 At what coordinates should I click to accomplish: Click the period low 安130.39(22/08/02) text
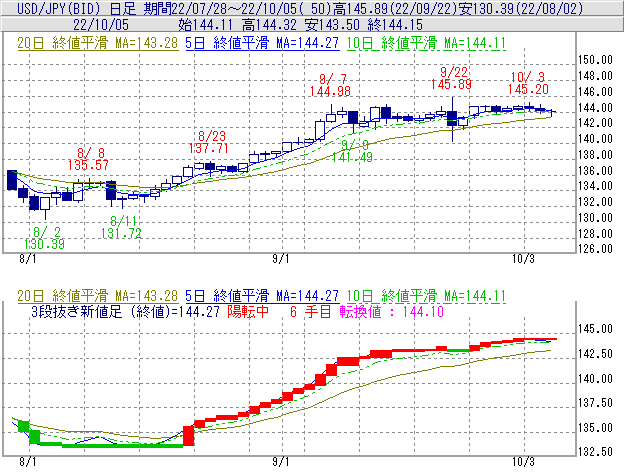(521, 8)
